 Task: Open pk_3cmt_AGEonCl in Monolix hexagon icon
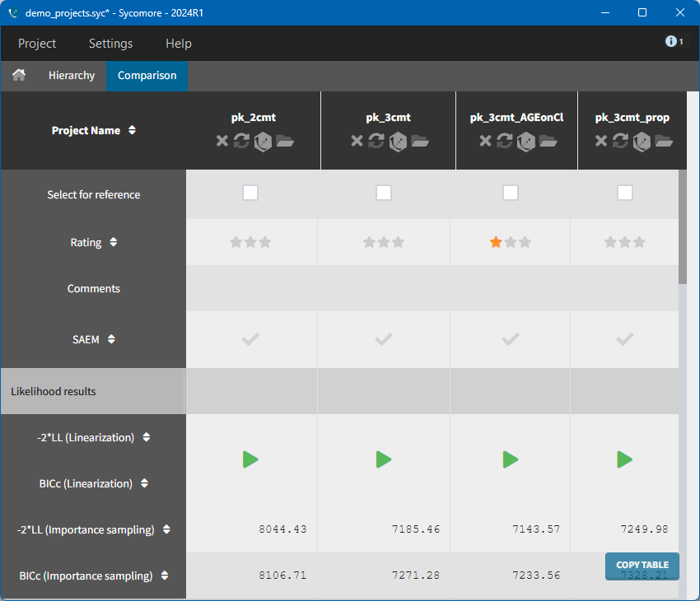coord(526,141)
